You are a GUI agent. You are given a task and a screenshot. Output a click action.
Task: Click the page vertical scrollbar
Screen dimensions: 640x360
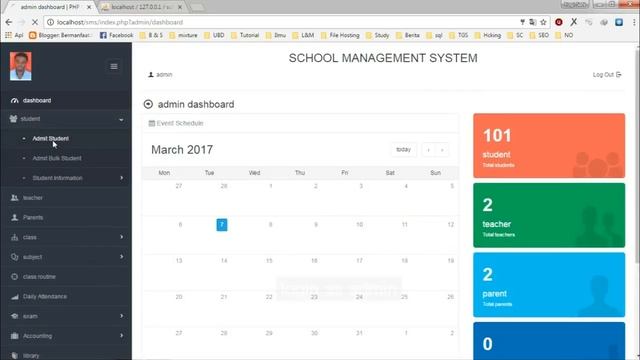click(637, 155)
